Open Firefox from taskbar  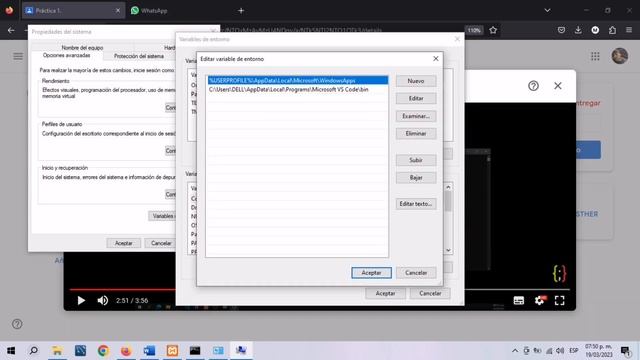[x=126, y=350]
